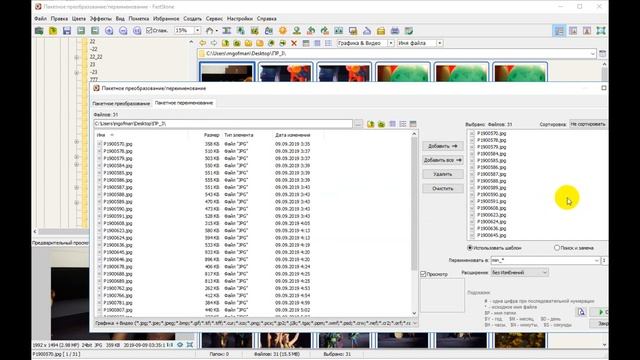Click the blue circular icon in preview status bar
The height and width of the screenshot is (360, 640).
(180, 345)
